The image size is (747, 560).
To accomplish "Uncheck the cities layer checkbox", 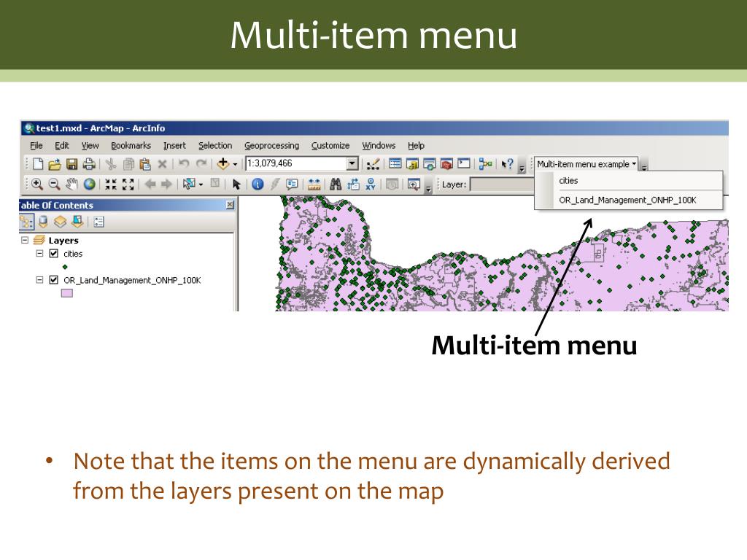I will coord(53,254).
